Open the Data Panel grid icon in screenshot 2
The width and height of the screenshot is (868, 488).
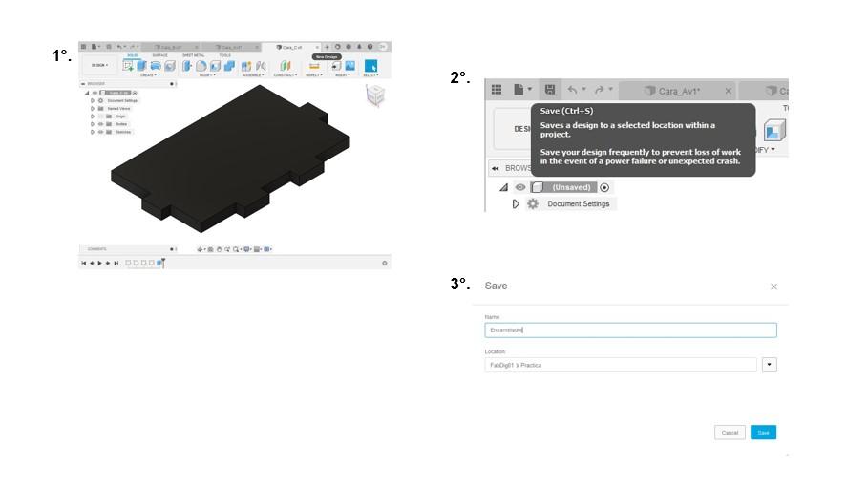[497, 90]
